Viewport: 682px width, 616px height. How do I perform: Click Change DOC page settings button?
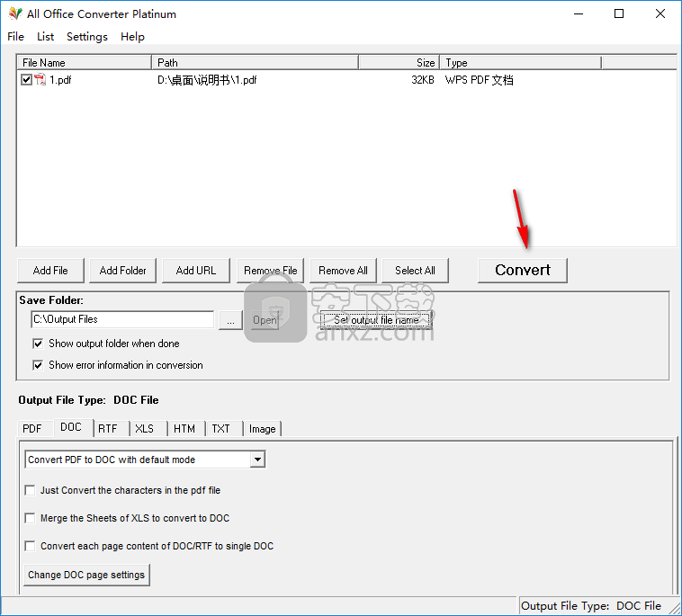tap(86, 575)
